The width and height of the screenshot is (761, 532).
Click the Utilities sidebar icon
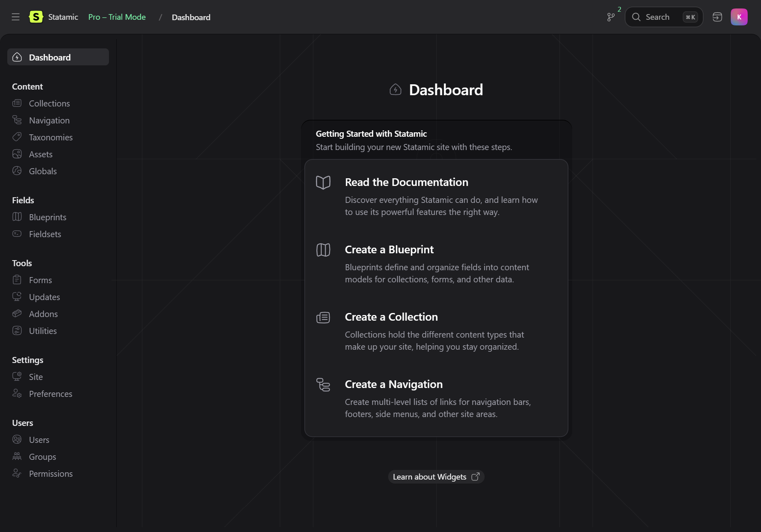(x=17, y=331)
